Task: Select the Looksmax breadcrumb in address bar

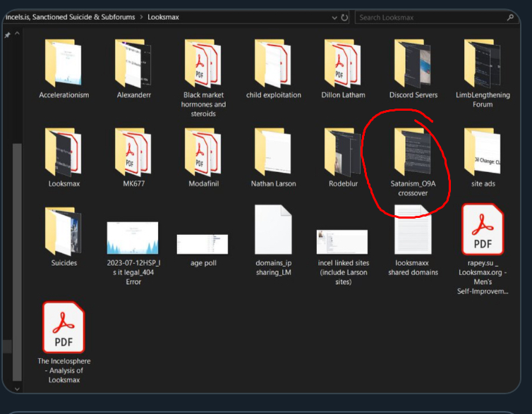Action: tap(162, 18)
